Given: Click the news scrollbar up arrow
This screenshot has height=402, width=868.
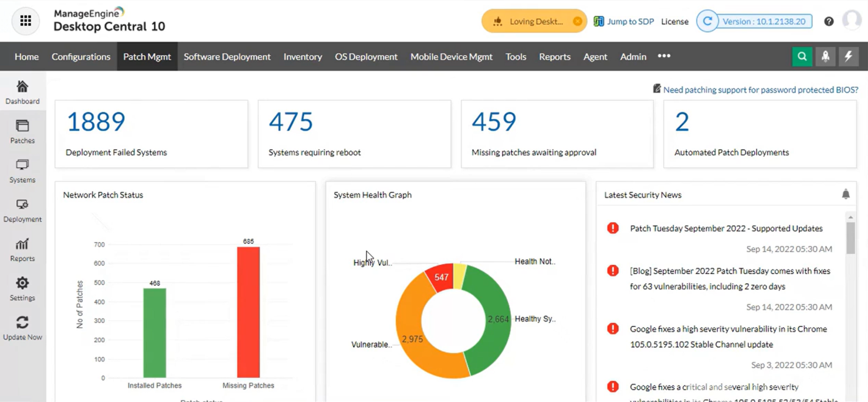Looking at the screenshot, I should click(x=850, y=217).
